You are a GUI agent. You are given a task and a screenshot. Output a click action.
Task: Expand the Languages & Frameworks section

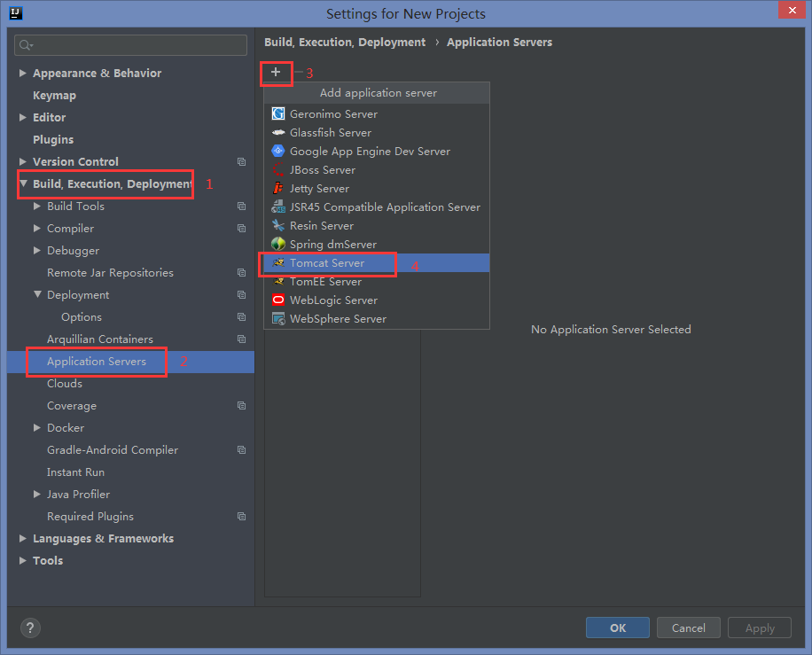coord(23,539)
